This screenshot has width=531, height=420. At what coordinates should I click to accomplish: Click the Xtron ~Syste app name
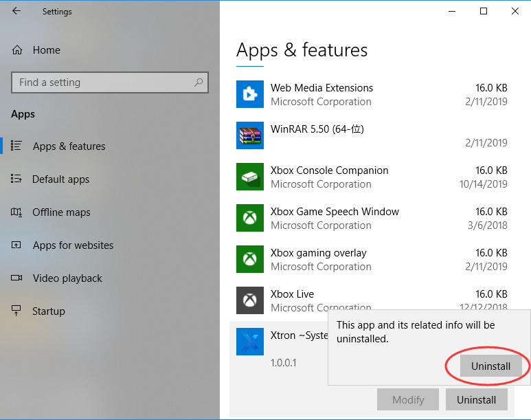tap(299, 335)
